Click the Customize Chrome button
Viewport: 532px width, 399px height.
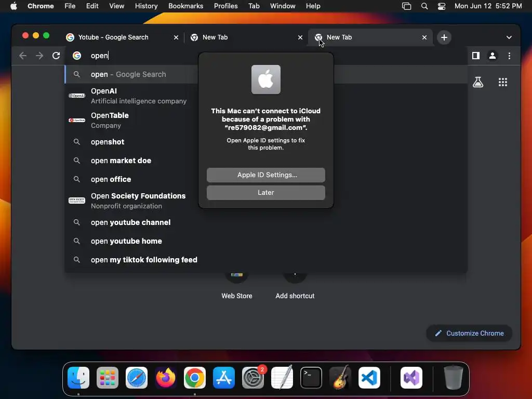pyautogui.click(x=469, y=333)
